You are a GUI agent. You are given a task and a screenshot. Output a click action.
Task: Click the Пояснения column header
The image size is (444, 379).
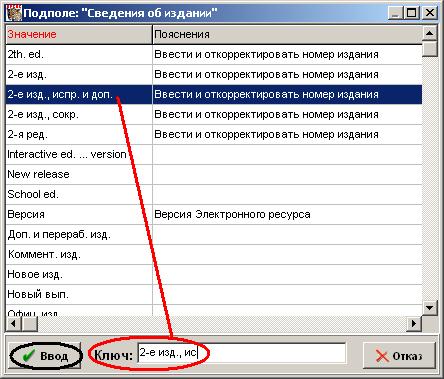click(x=287, y=34)
